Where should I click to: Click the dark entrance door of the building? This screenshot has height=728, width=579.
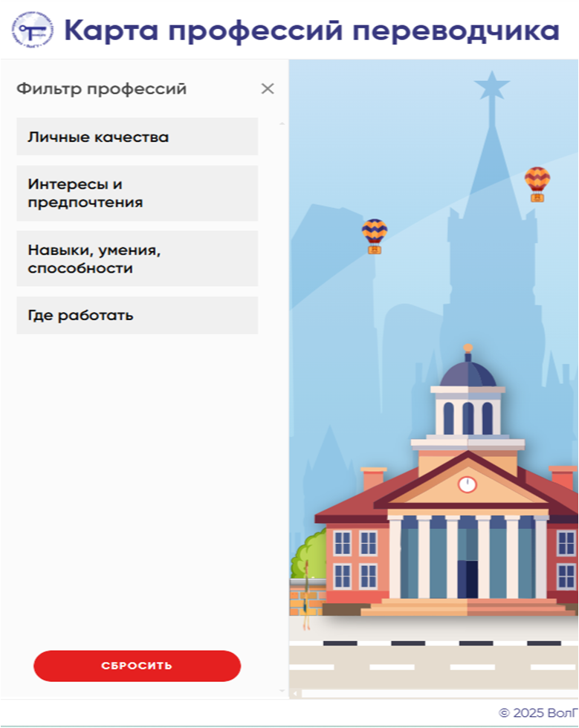468,579
